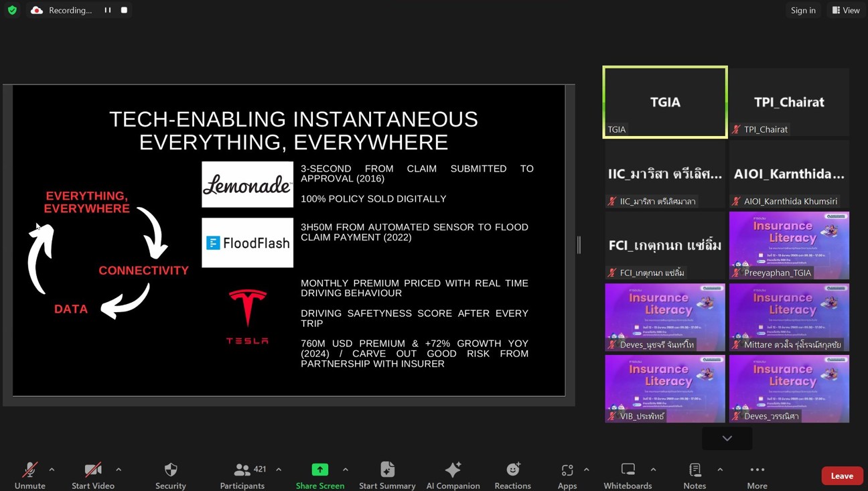The width and height of the screenshot is (868, 491).
Task: Select the FCI_เกตุกนก participant tile
Action: tap(665, 245)
